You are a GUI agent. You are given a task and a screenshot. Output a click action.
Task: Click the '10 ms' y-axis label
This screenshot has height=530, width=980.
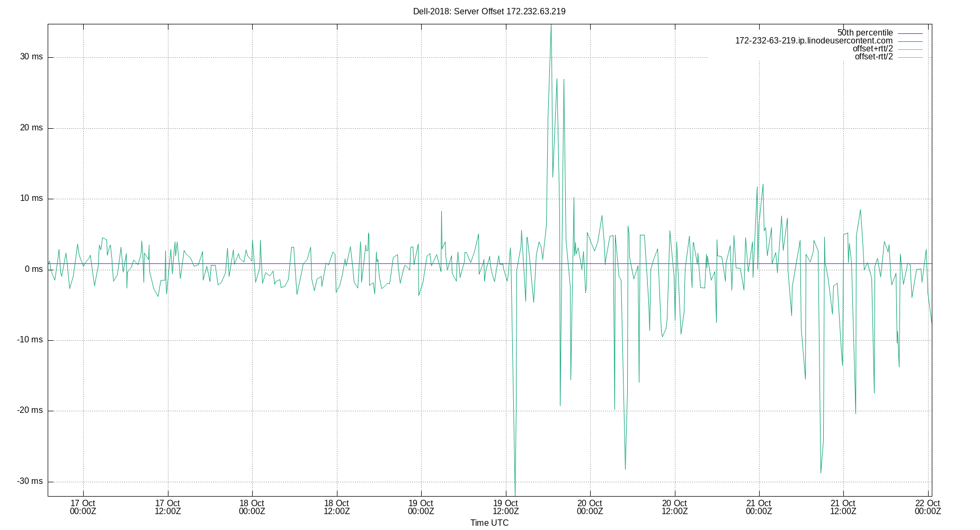[31, 198]
